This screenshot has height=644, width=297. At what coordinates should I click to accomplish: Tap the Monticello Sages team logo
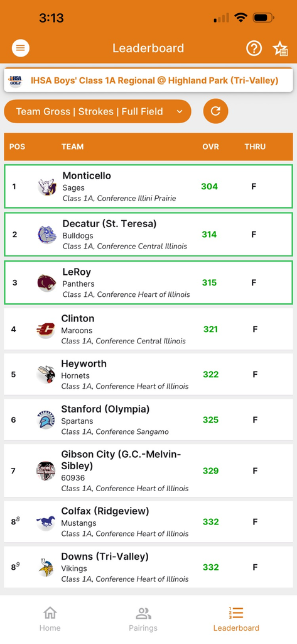point(46,187)
